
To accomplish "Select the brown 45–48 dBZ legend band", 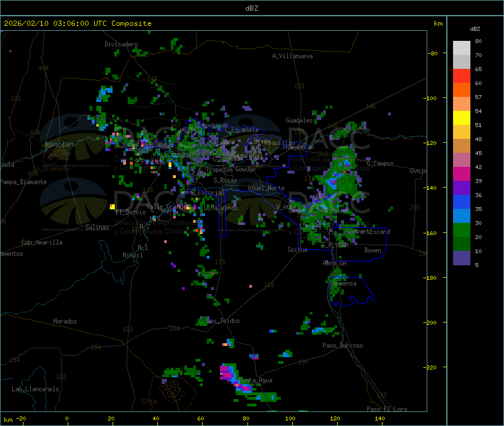I will [x=461, y=146].
